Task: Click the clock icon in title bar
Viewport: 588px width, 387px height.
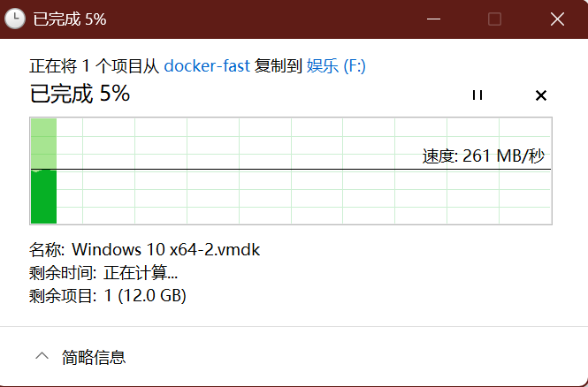Action: pos(15,19)
